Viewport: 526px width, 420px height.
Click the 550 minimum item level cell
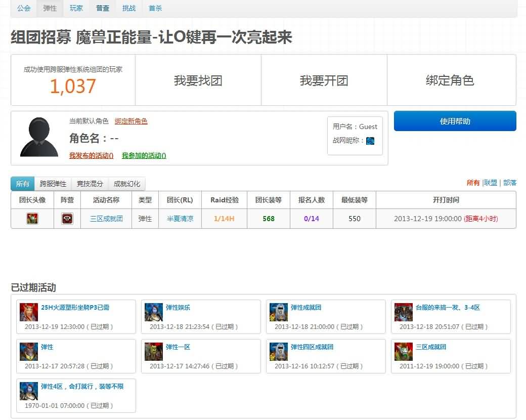pyautogui.click(x=354, y=219)
